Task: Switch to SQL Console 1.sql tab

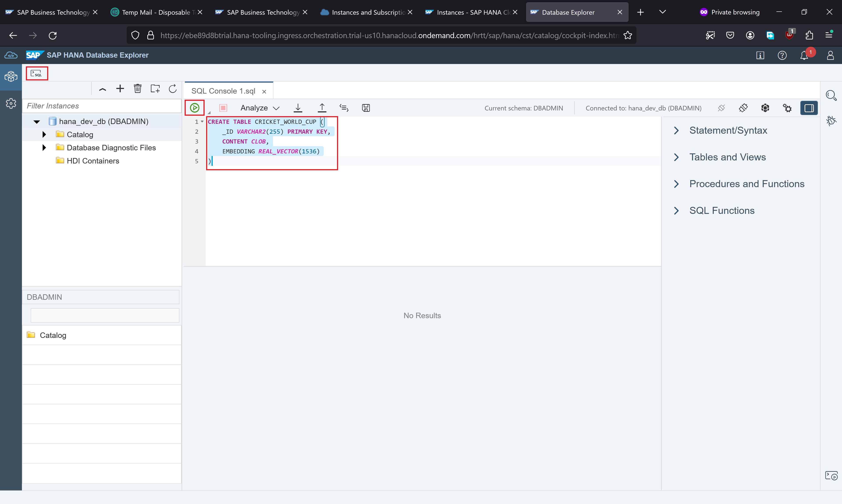Action: click(x=223, y=91)
